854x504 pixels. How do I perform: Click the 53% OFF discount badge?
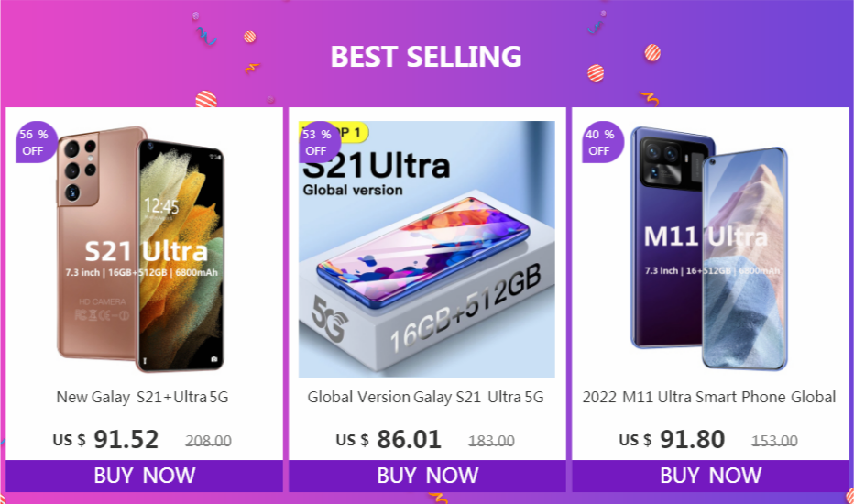(319, 142)
